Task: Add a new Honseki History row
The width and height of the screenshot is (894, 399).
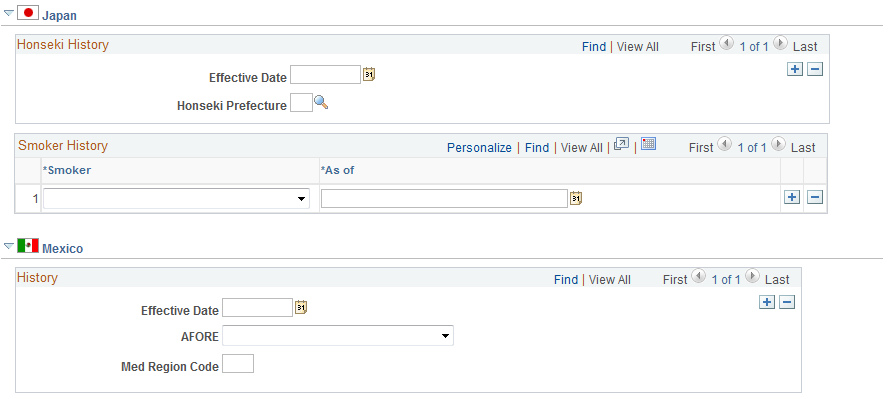Action: [x=794, y=70]
